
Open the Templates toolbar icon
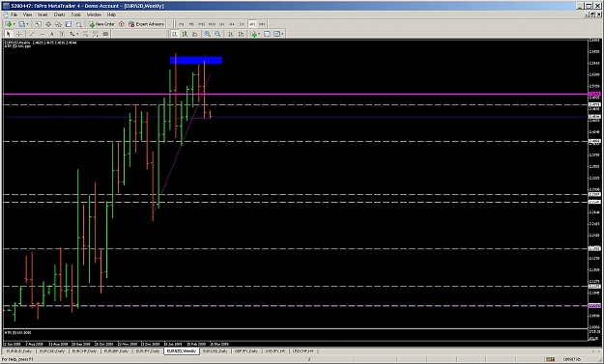click(276, 34)
